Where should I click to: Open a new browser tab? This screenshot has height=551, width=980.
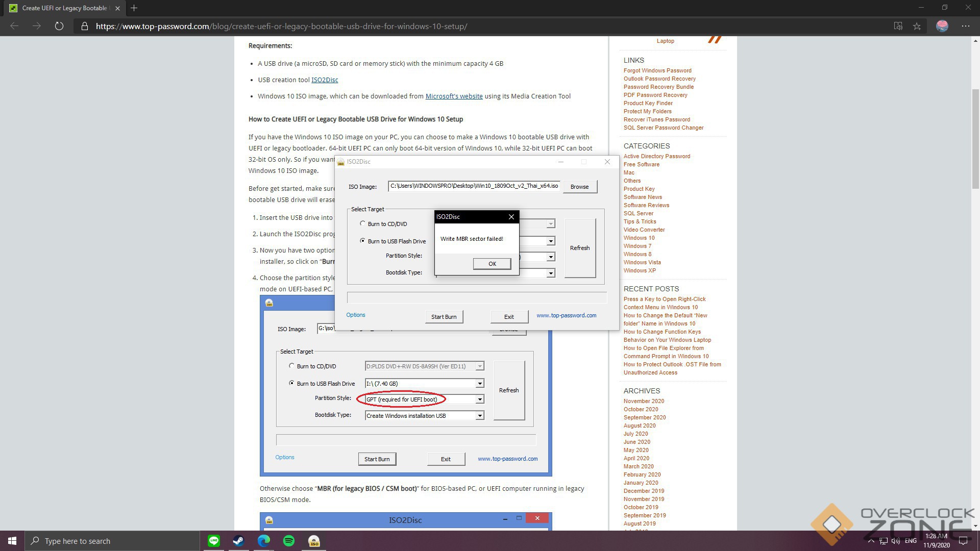coord(134,8)
